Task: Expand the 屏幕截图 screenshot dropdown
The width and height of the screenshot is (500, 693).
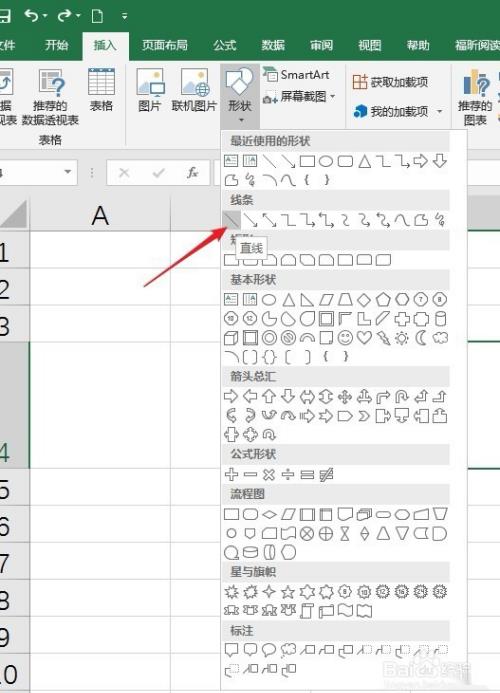Action: click(332, 96)
